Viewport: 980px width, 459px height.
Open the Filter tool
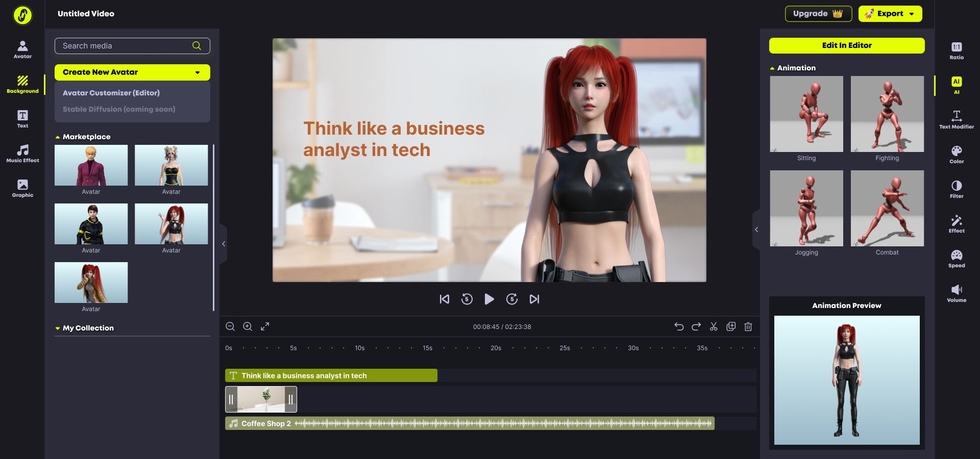pos(957,189)
